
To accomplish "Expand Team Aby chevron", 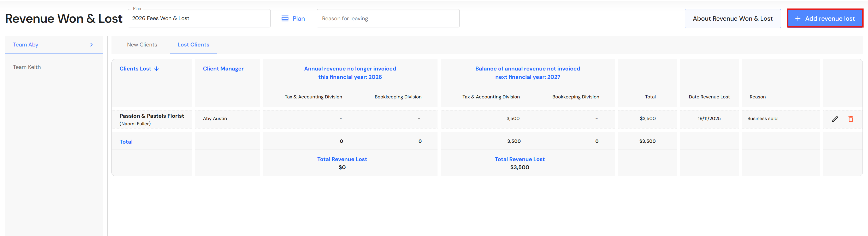I will (91, 45).
